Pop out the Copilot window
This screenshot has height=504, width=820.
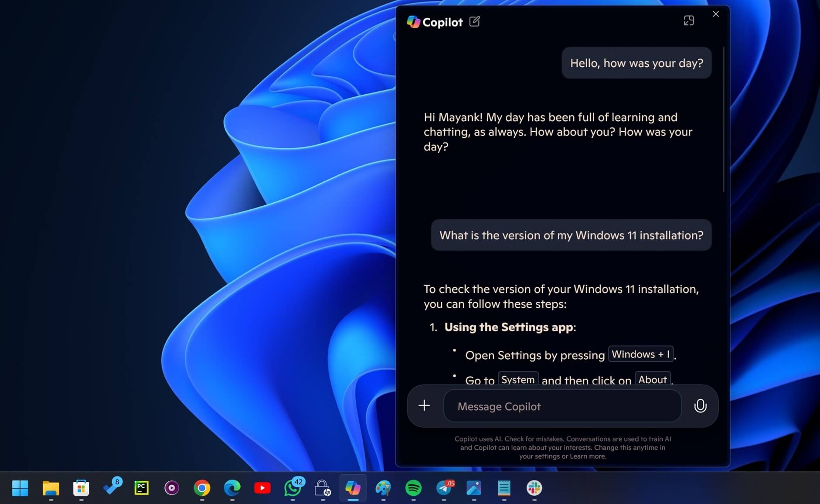coord(689,20)
